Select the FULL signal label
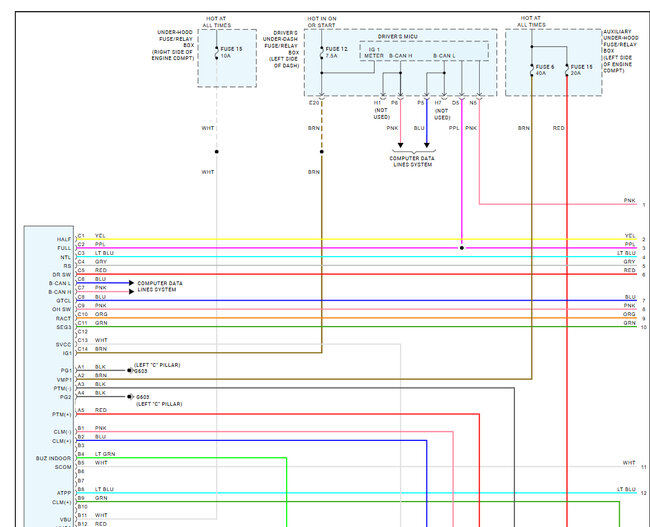650x527 pixels. point(64,248)
